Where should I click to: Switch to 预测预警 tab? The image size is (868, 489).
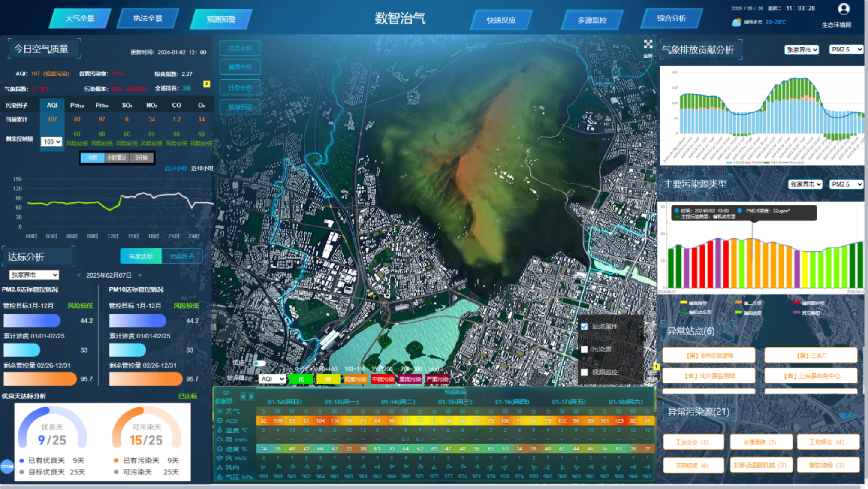click(221, 19)
